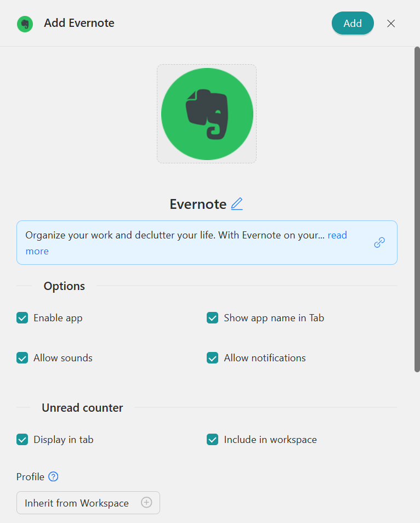Click the Profile help question mark icon

(53, 477)
